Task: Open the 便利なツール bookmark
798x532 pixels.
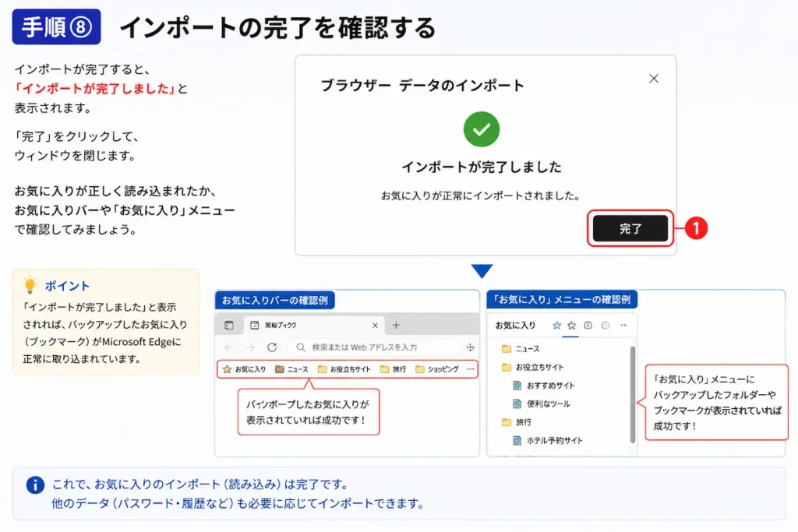Action: [541, 403]
